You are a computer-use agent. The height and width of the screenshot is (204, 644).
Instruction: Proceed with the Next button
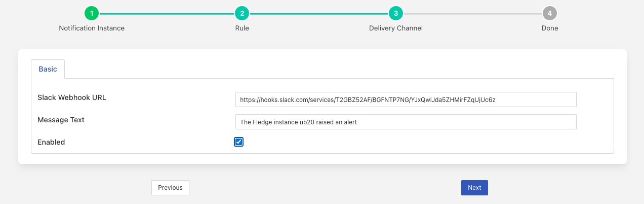(x=474, y=188)
